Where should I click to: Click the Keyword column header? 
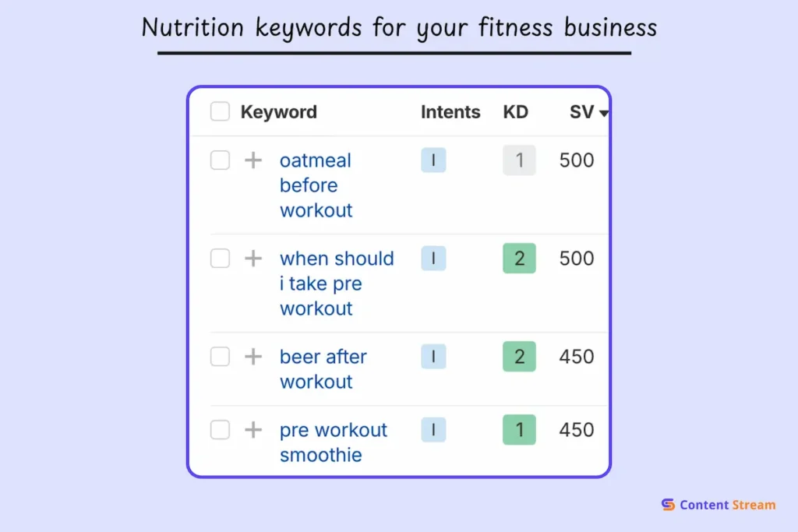(x=278, y=112)
